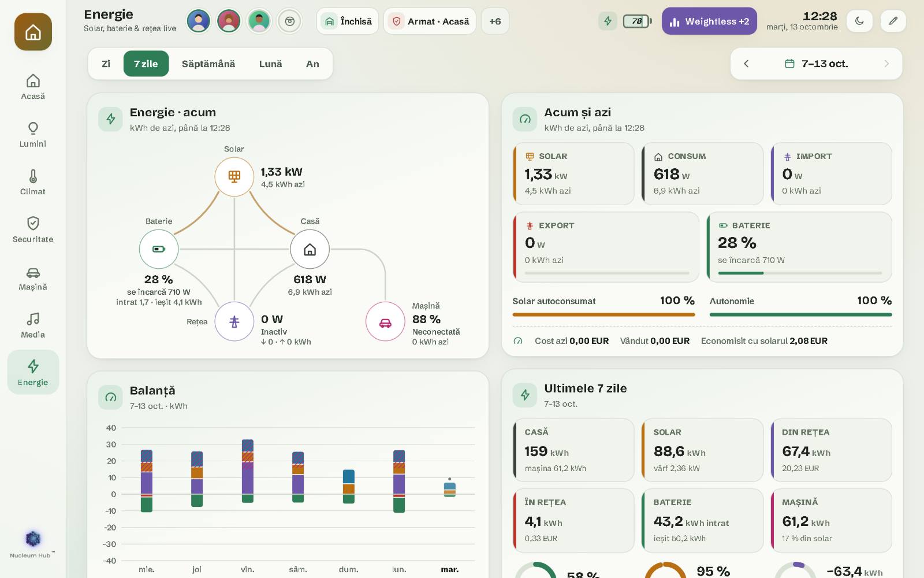Viewport: 924px width, 578px height.
Task: Go to next date range
Action: point(886,64)
